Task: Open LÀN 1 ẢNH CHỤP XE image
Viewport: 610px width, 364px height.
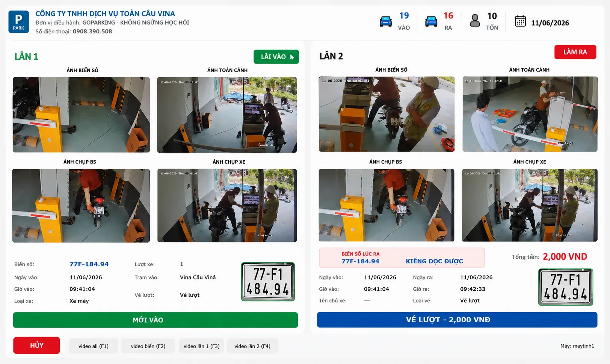Action: [227, 205]
